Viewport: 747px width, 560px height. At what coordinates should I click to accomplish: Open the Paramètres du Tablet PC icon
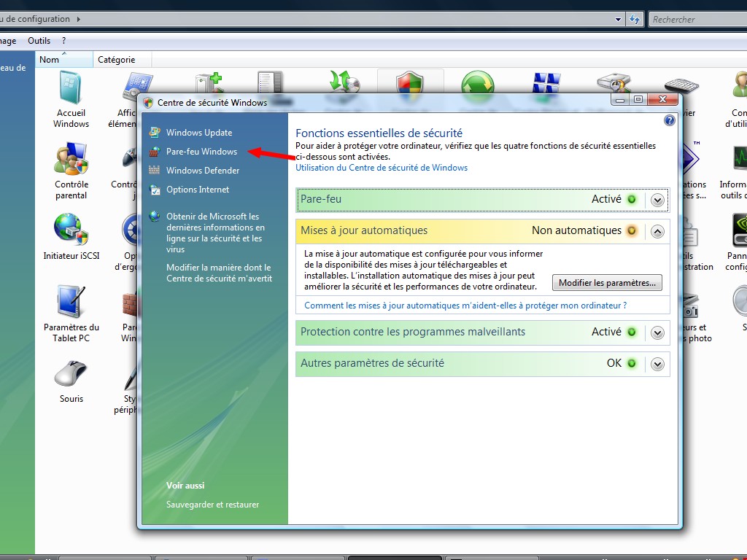click(71, 301)
